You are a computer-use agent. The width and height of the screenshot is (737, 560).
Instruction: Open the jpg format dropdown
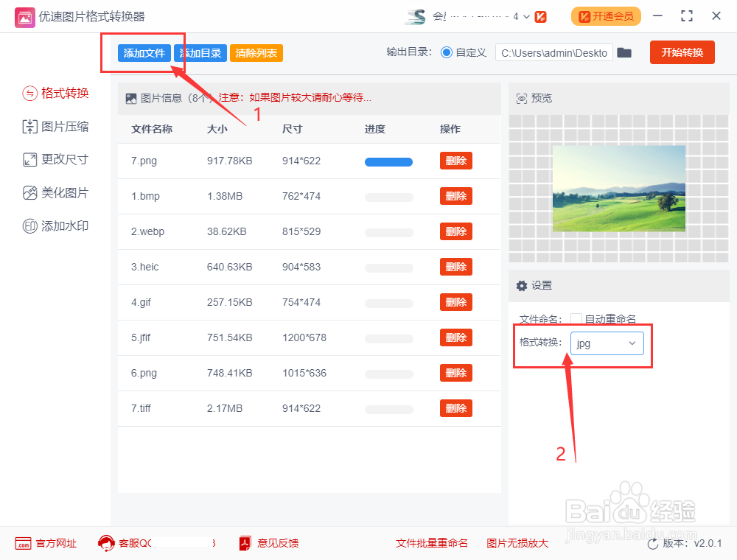point(607,343)
